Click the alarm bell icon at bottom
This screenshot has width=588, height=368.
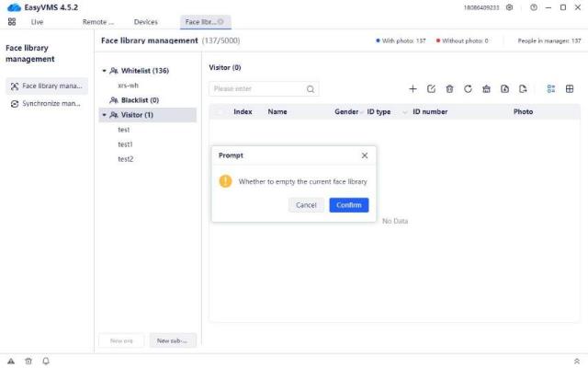pyautogui.click(x=46, y=361)
